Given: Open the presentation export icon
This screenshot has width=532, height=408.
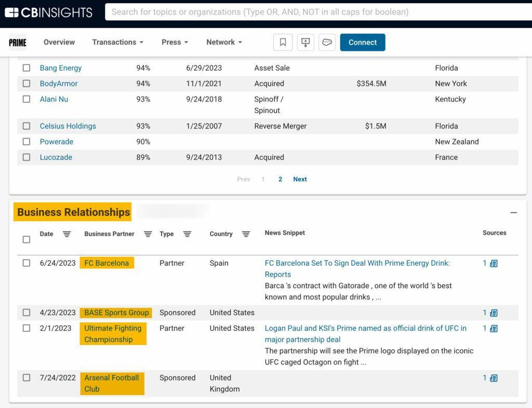Looking at the screenshot, I should point(305,43).
